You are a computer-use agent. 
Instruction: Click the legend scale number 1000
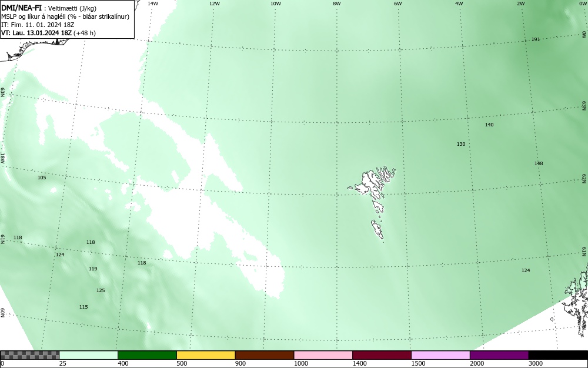point(300,363)
